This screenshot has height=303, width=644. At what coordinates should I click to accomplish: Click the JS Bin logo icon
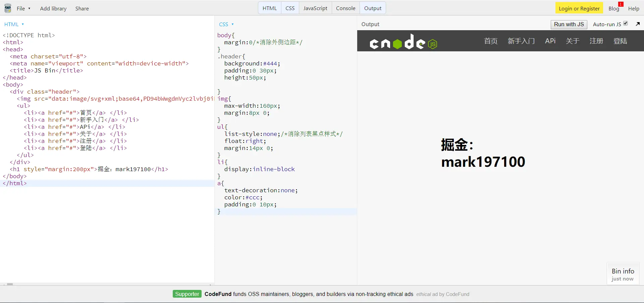pos(8,8)
